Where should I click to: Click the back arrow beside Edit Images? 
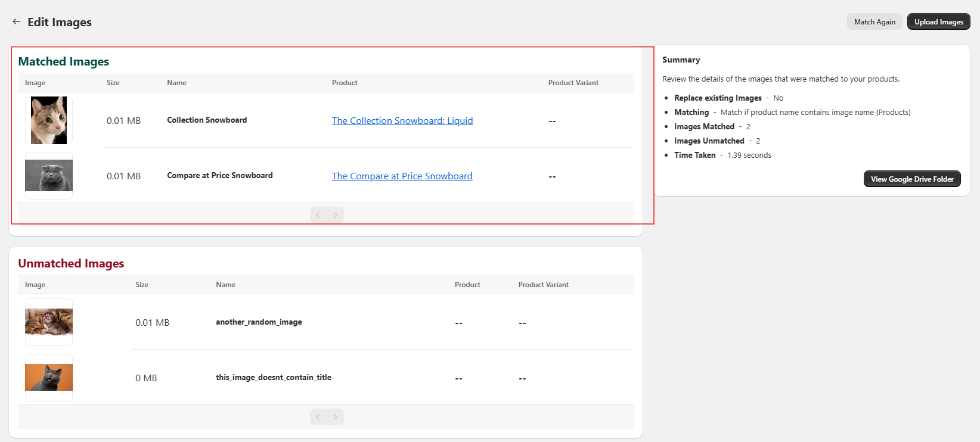pyautogui.click(x=17, y=22)
